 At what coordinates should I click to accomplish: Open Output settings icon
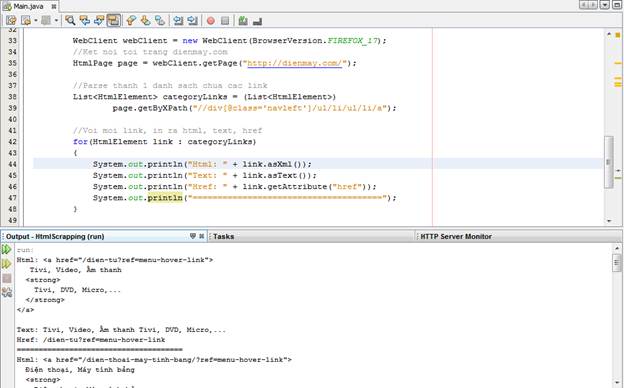(7, 292)
